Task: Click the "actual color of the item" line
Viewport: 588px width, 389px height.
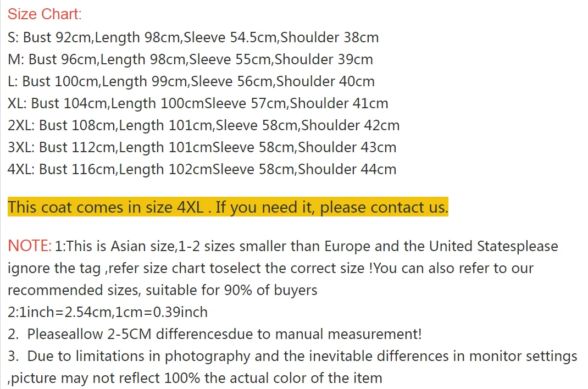Action: (x=195, y=378)
